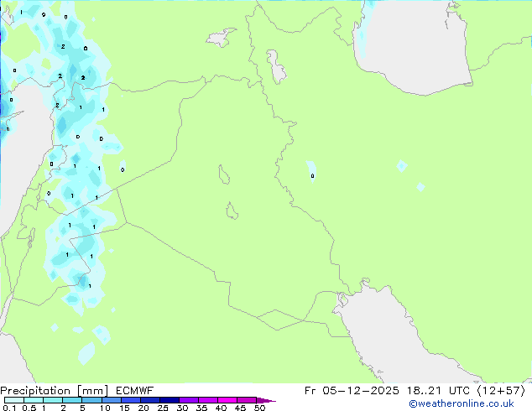
Task: Click the legend label "10"
Action: [105, 408]
